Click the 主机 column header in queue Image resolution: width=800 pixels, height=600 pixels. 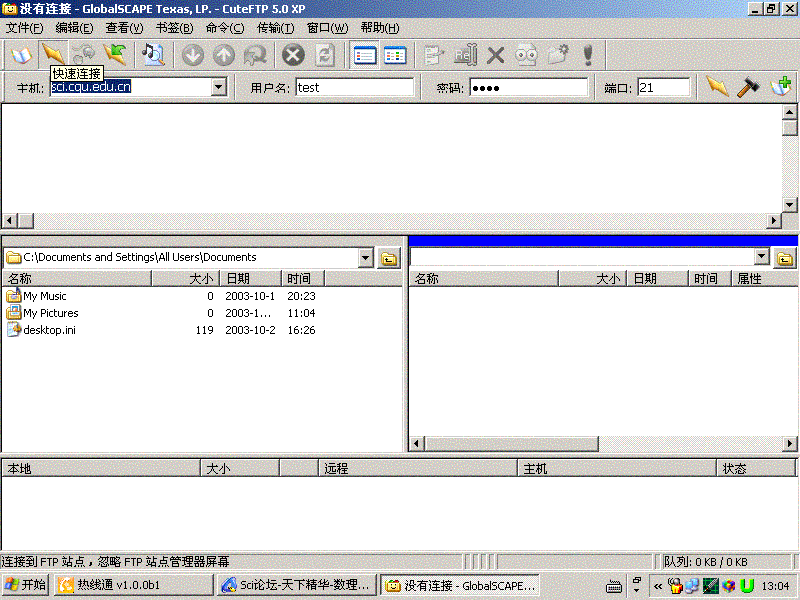617,468
